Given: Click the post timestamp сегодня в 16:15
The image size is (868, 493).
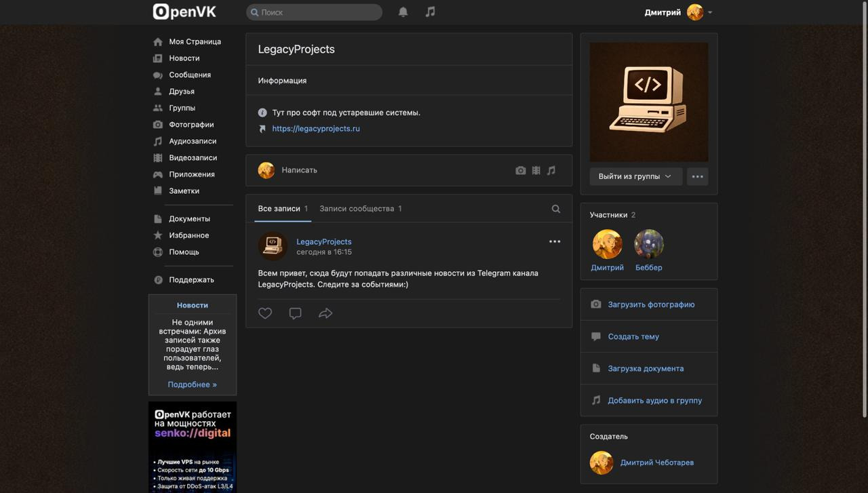Looking at the screenshot, I should point(324,252).
